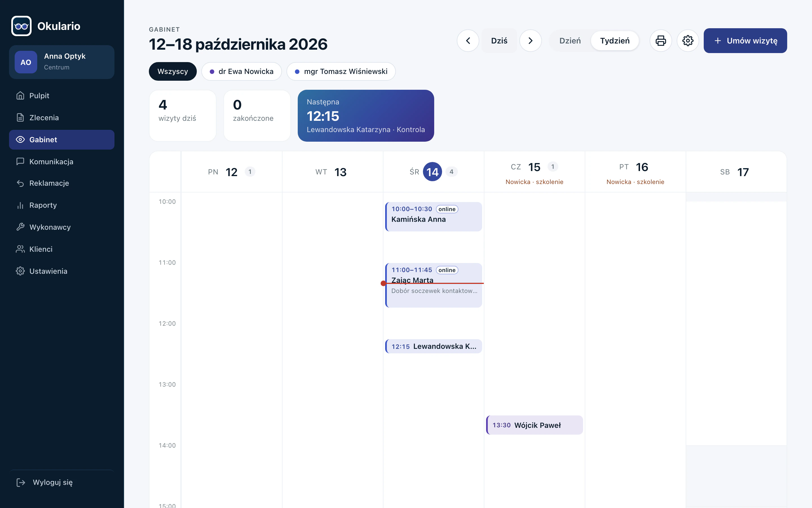Screen dimensions: 812x508
Task: Filter by Wszyscy specialists
Action: [x=173, y=71]
